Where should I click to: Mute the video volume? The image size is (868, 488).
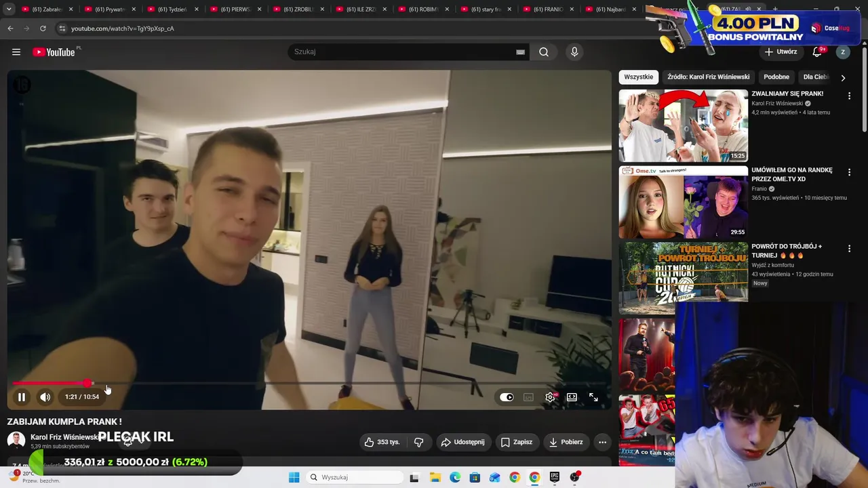tap(45, 397)
